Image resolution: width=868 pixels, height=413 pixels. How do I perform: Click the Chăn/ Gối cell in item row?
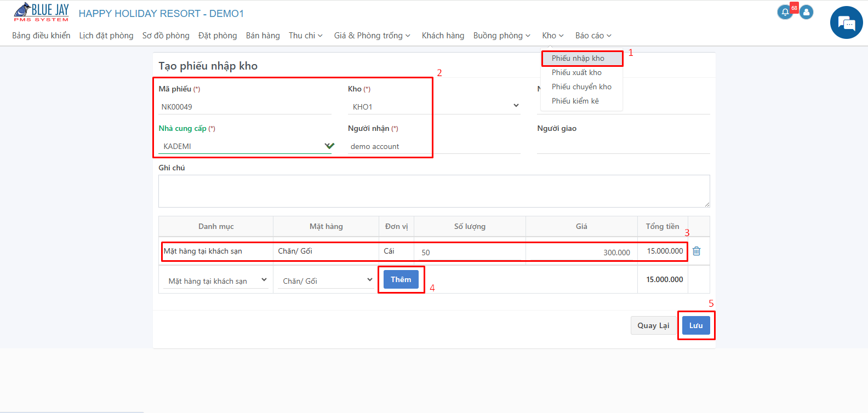(326, 251)
